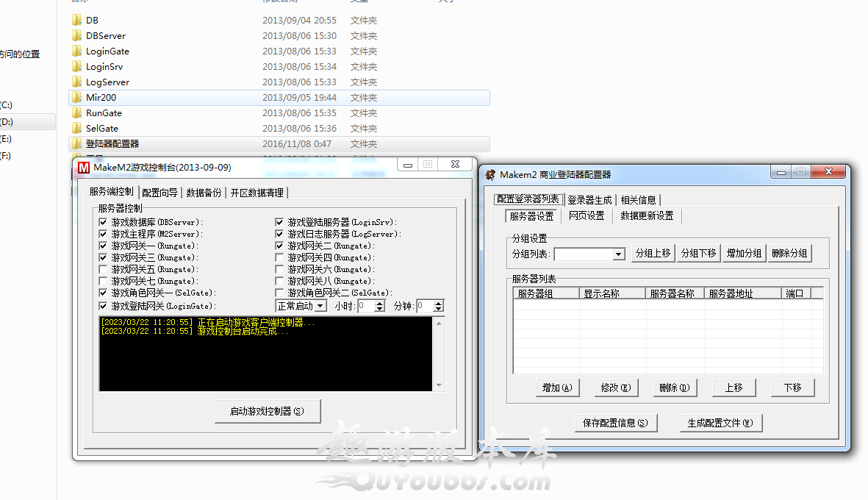This screenshot has height=500, width=868.
Task: Open the 正常启动 startup mode dropdown
Action: point(320,306)
